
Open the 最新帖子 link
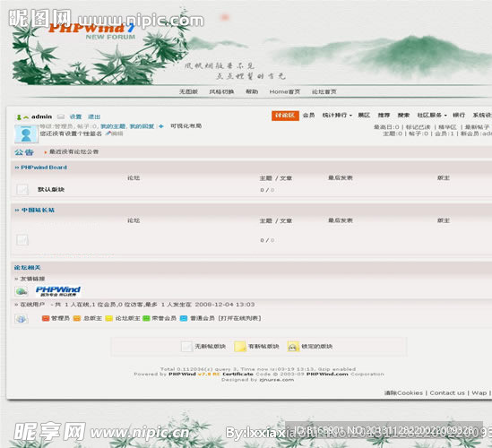coord(477,127)
